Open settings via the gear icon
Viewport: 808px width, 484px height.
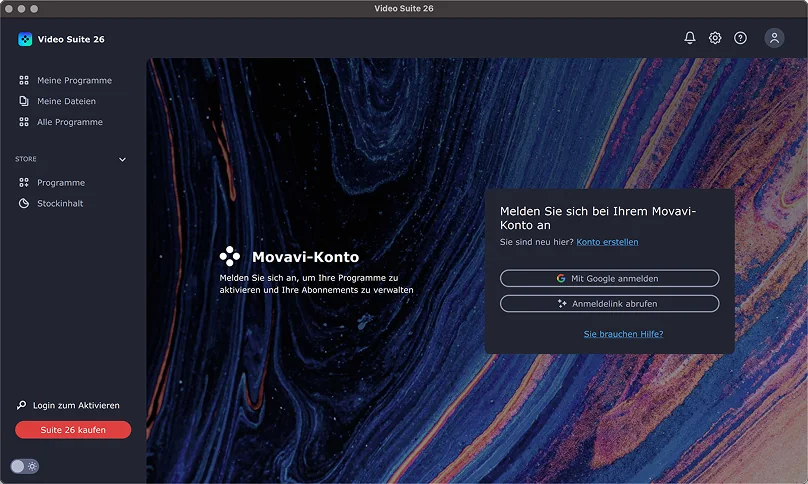tap(715, 38)
